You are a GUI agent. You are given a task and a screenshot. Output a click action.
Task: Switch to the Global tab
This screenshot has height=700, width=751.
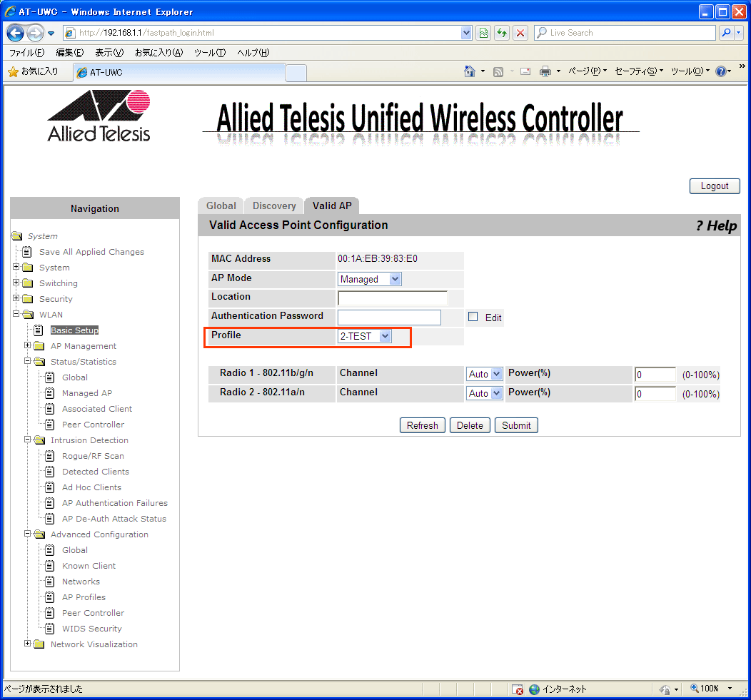pos(221,206)
